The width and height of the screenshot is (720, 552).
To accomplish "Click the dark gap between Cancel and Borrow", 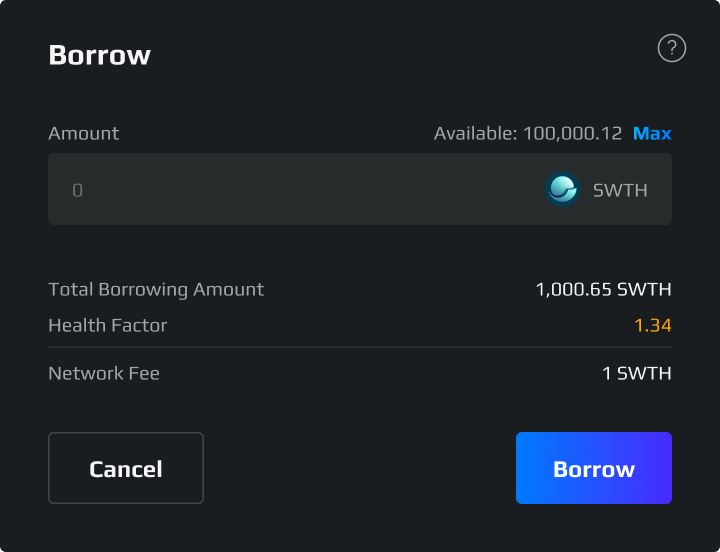I will point(360,468).
